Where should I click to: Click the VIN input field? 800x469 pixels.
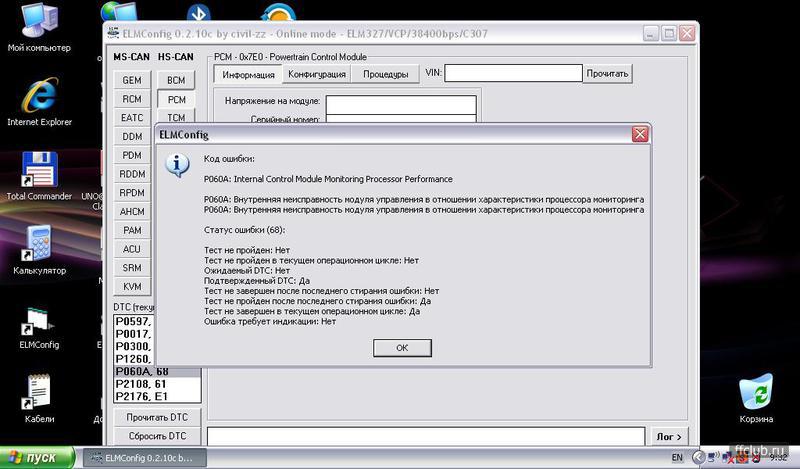point(513,73)
